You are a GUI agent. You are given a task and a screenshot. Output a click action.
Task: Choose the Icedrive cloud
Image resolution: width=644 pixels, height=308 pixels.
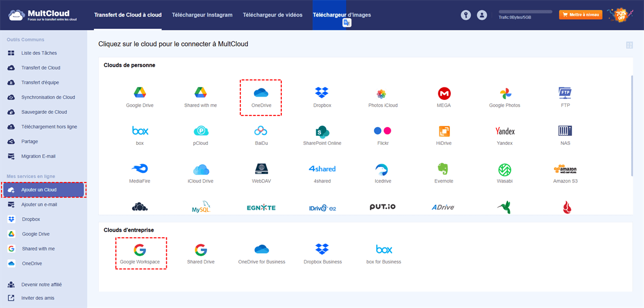tap(383, 173)
